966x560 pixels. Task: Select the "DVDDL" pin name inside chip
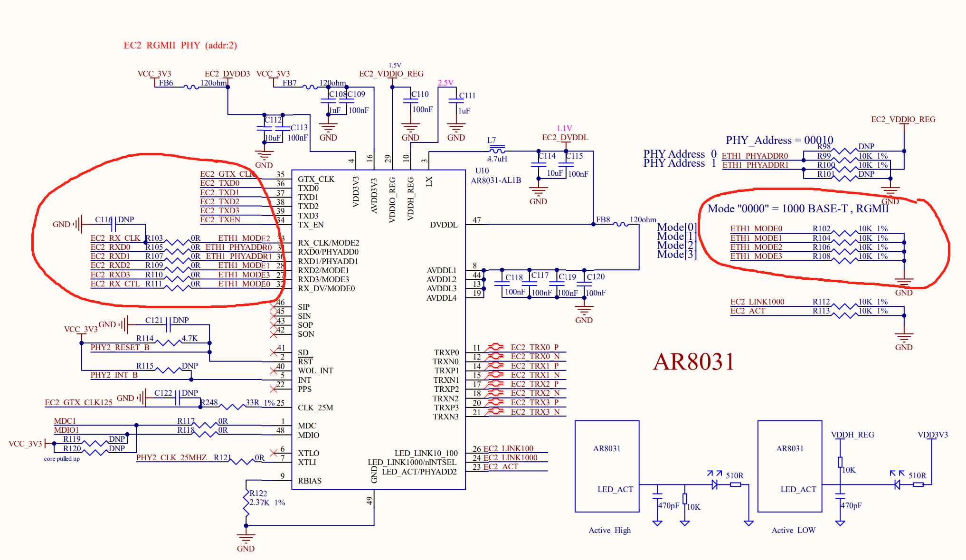[x=444, y=225]
